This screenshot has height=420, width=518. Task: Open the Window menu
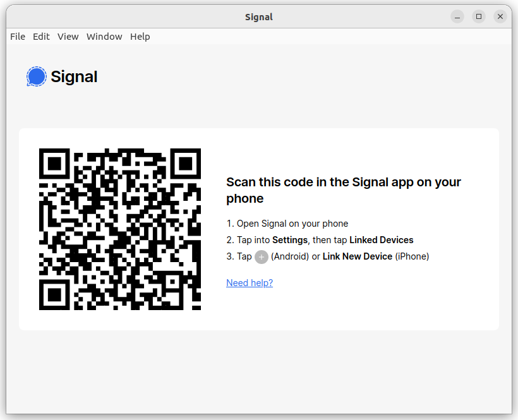(x=104, y=37)
